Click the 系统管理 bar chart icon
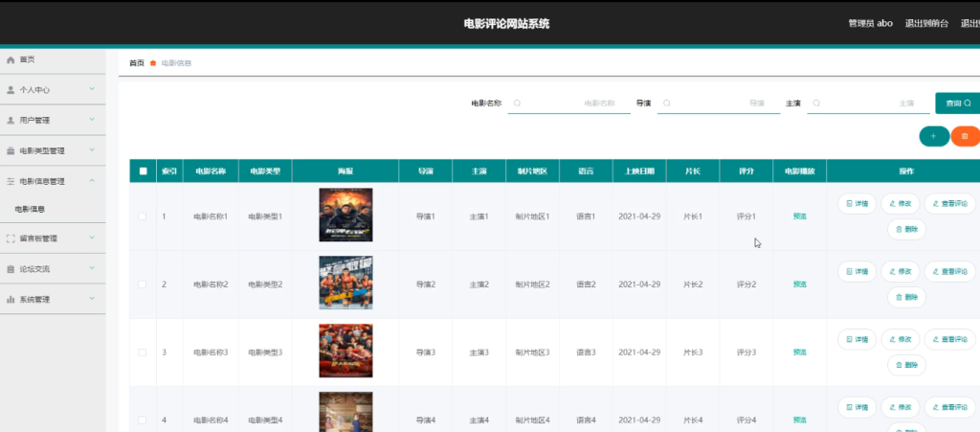Screen dimensions: 980x432 point(10,300)
